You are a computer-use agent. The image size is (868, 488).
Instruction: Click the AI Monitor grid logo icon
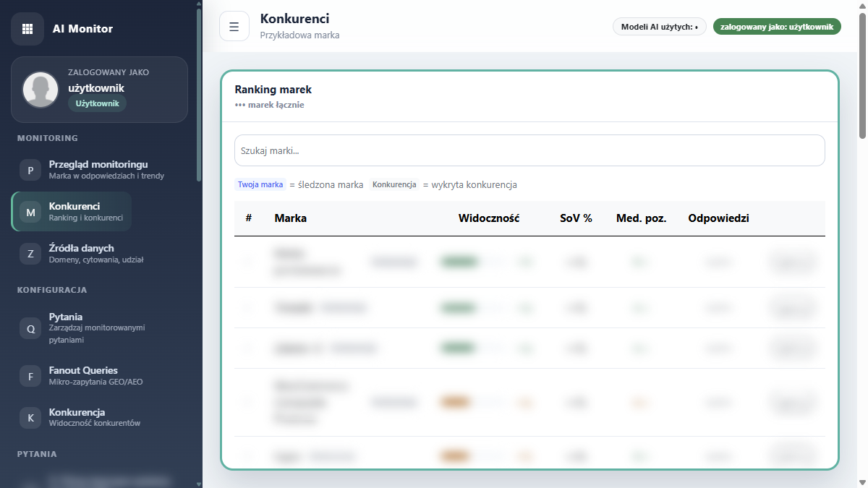[x=27, y=29]
